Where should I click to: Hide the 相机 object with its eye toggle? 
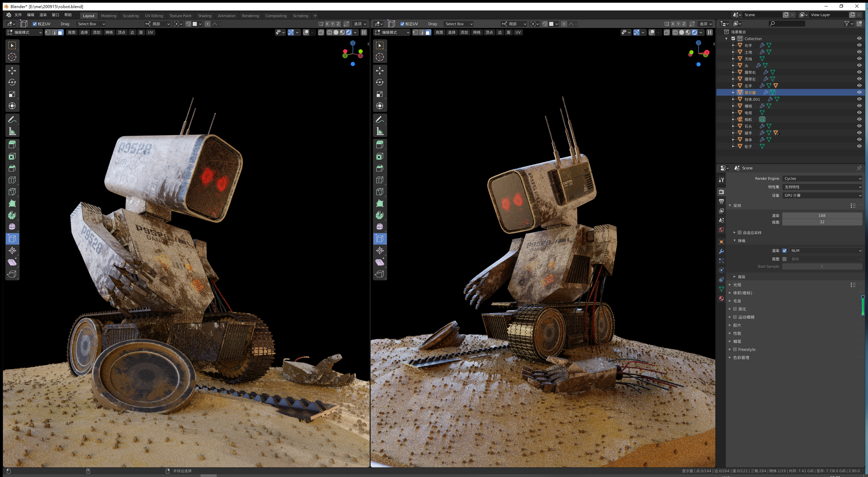859,119
